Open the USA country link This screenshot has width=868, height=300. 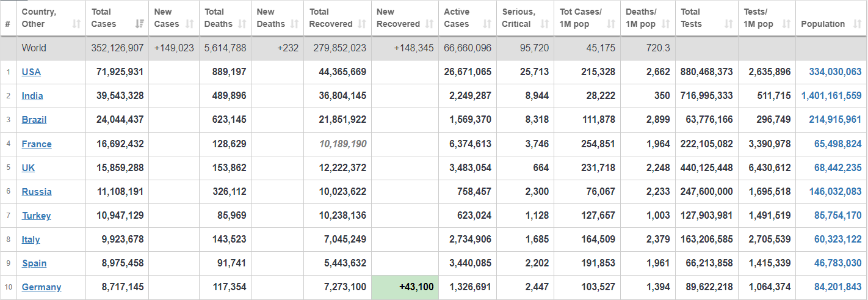(x=31, y=72)
